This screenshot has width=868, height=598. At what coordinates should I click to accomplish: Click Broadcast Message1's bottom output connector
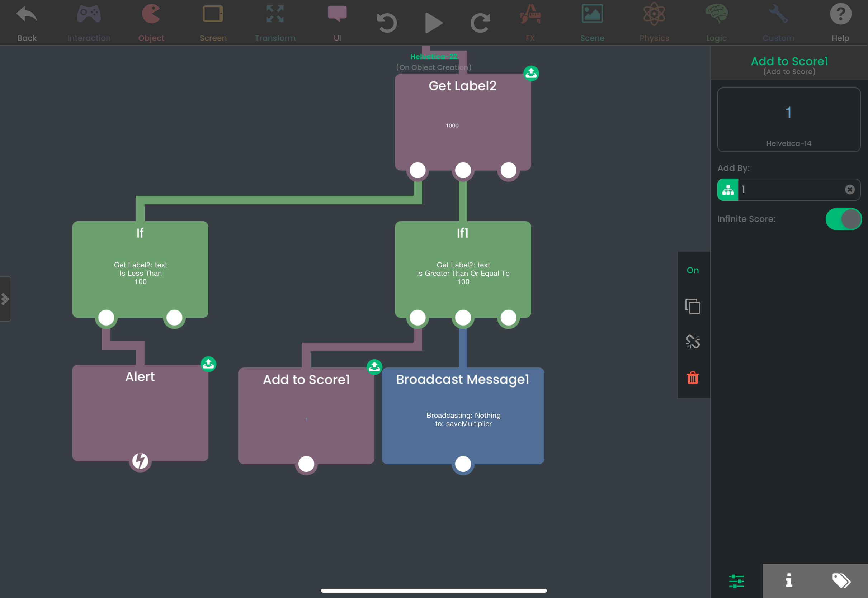tap(463, 464)
